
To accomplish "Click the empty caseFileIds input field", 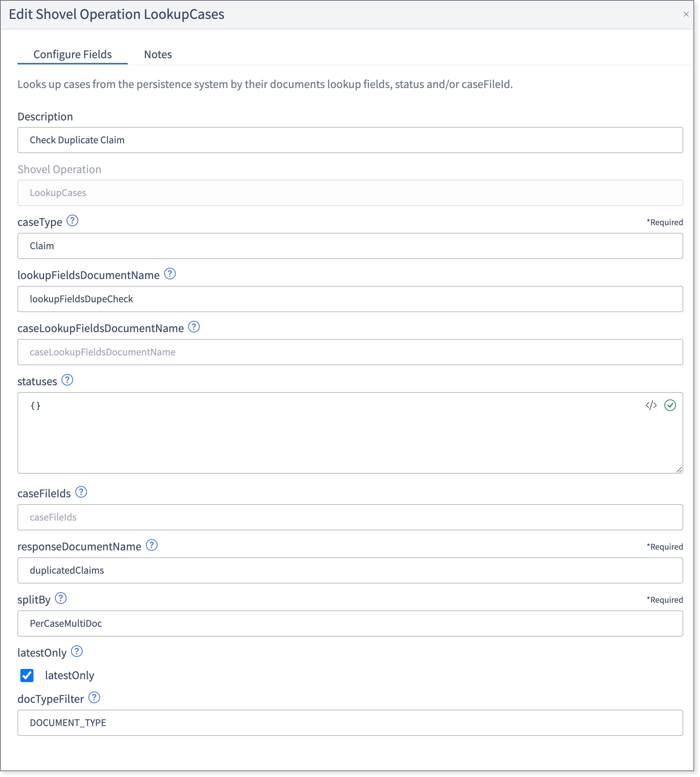I will 350,517.
